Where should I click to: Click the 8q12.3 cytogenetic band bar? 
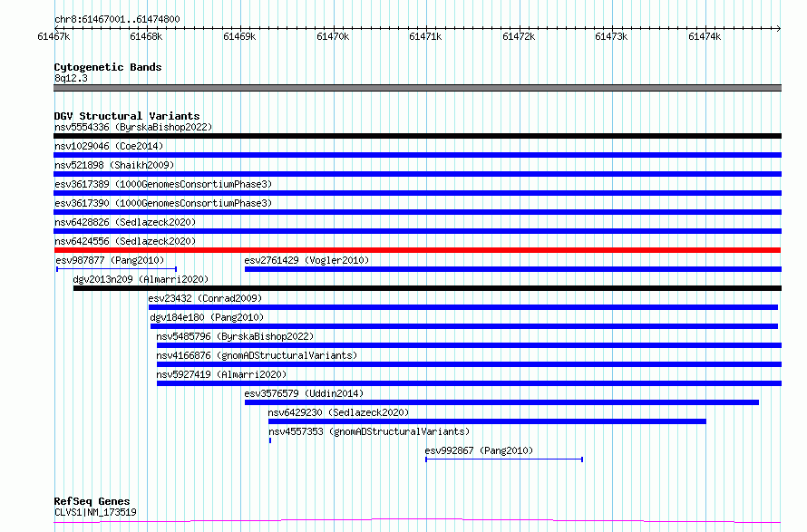coord(417,88)
